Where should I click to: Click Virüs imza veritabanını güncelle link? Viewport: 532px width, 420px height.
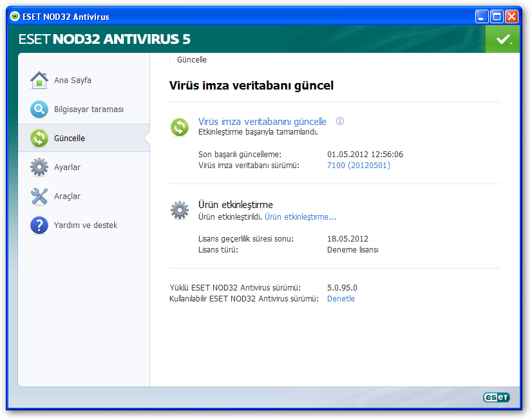[x=262, y=122]
